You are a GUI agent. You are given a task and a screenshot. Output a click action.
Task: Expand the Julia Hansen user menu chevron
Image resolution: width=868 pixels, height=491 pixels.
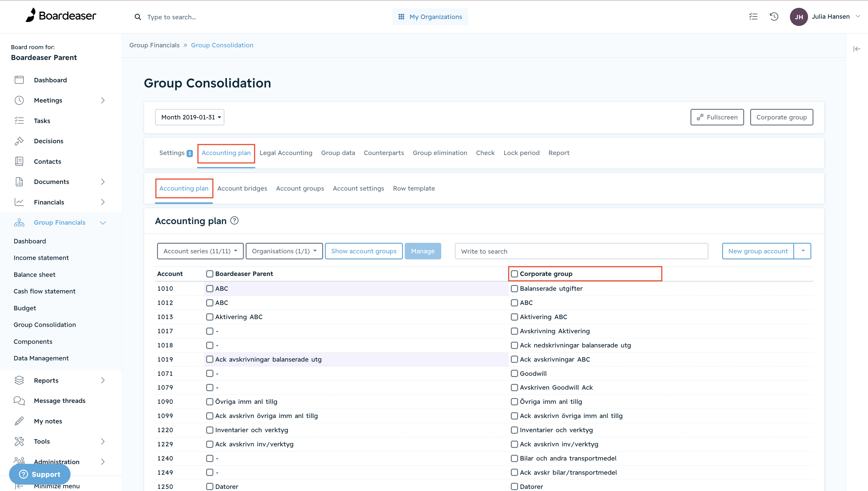point(858,16)
